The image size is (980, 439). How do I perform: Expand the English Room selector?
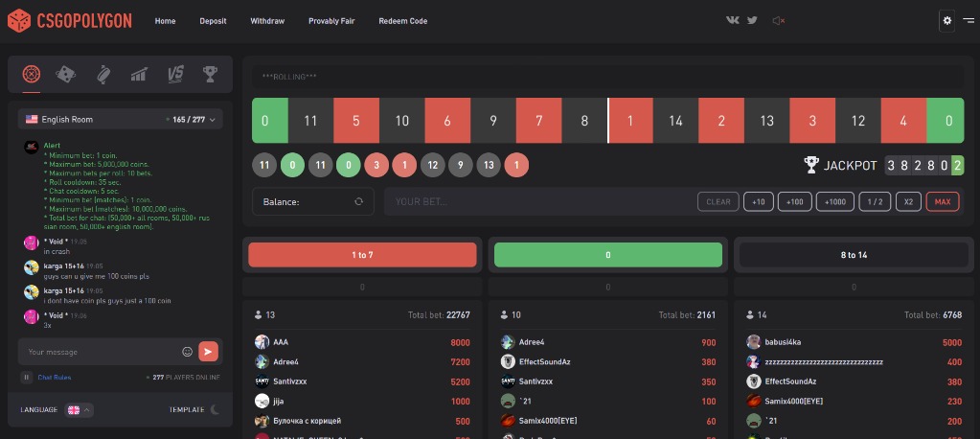pyautogui.click(x=120, y=119)
